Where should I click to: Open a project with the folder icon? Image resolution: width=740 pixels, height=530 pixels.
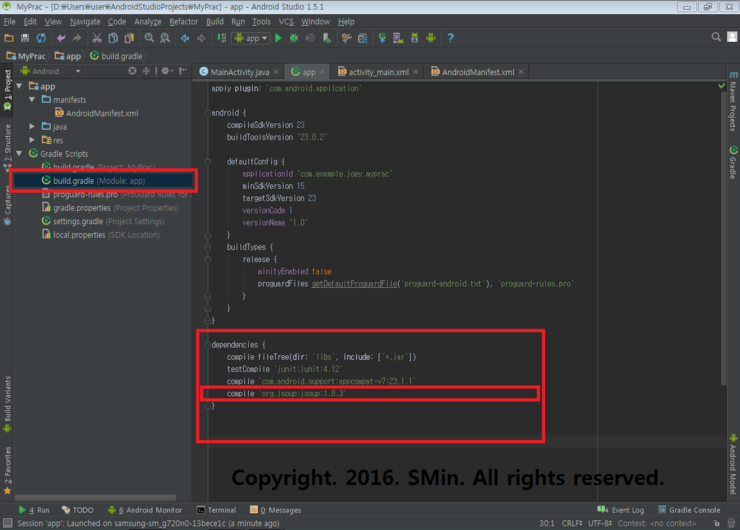click(9, 38)
